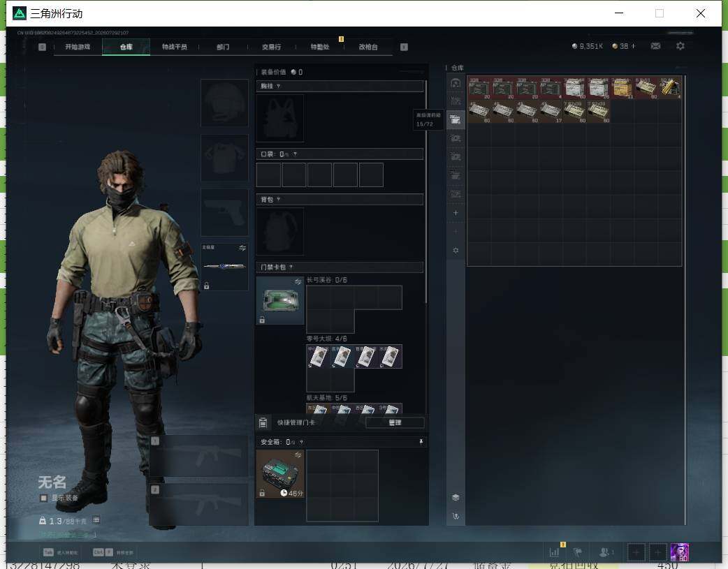Click the stacked layers icon in warehouse sidebar
The width and height of the screenshot is (728, 569).
point(456,498)
